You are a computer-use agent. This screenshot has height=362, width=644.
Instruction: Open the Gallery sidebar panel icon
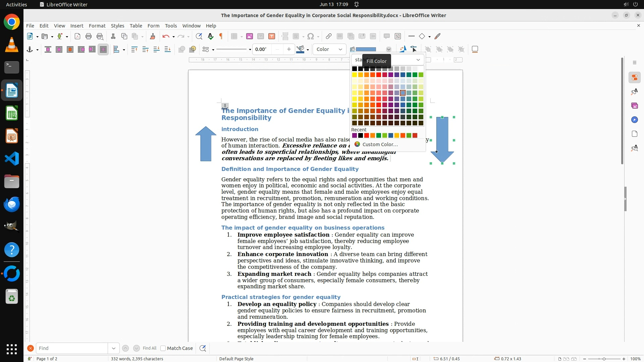[634, 106]
